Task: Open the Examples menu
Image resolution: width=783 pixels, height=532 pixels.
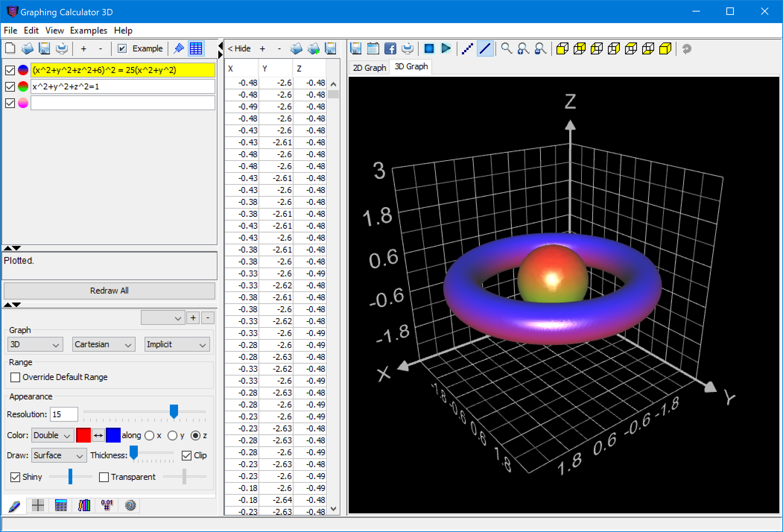Action: 88,31
